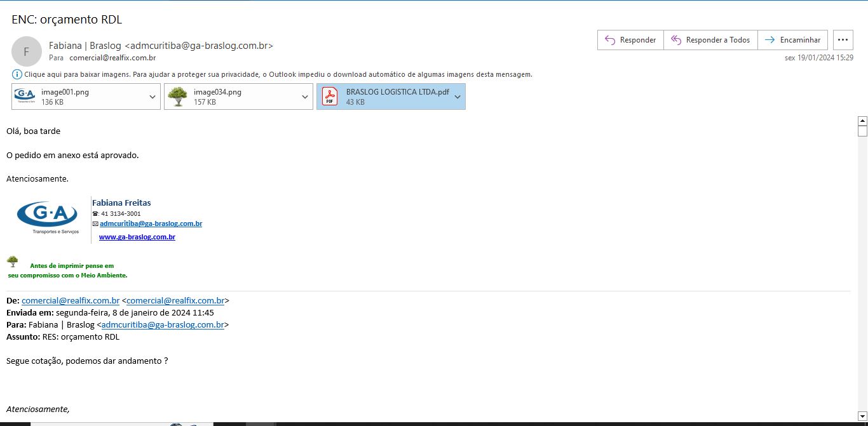Click the Responder reply button

[x=630, y=40]
